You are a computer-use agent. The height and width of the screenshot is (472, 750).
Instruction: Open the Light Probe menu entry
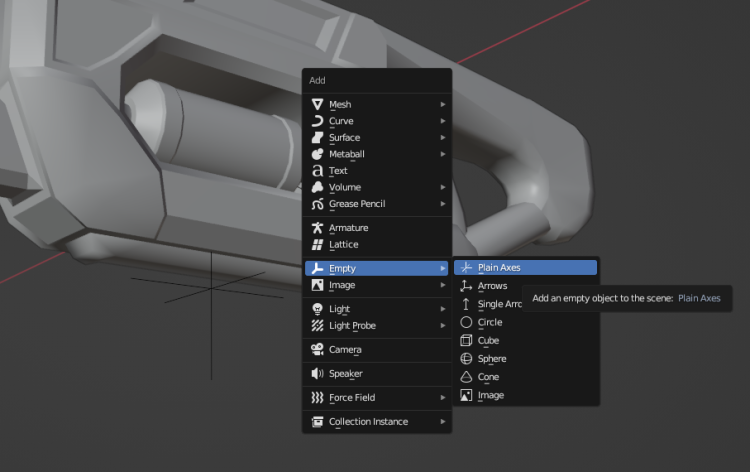pos(352,326)
